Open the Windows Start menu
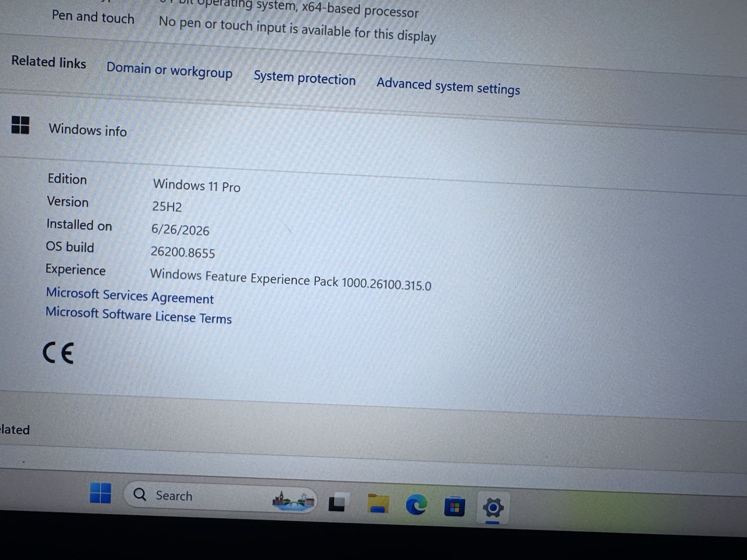 click(x=100, y=493)
